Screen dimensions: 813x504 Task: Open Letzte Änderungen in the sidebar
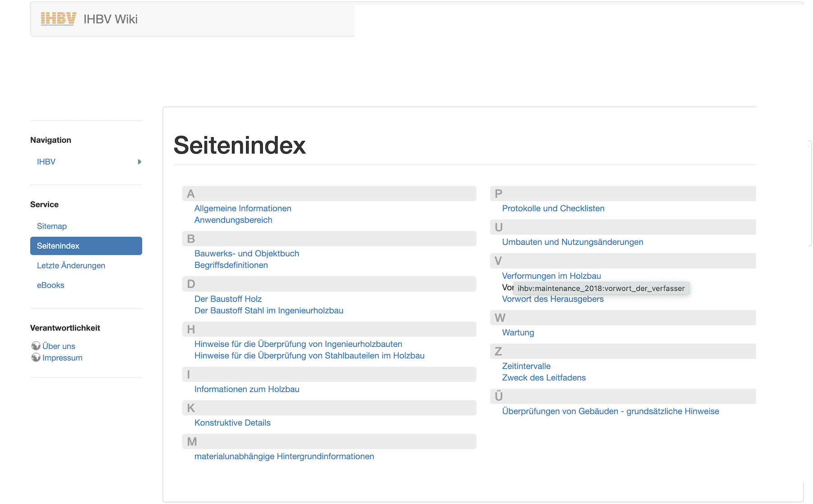[x=71, y=266]
